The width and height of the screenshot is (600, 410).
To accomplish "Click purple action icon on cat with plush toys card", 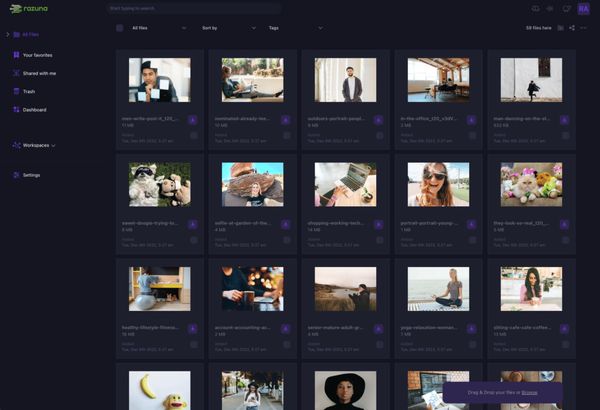I will [x=564, y=224].
